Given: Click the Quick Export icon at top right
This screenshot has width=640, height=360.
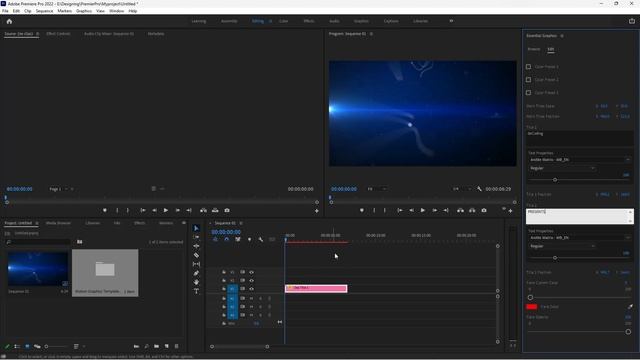Looking at the screenshot, I should pyautogui.click(x=632, y=21).
